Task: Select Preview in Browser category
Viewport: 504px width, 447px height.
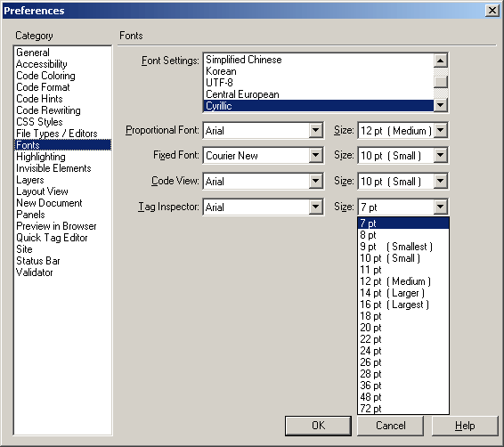Action: tap(56, 226)
